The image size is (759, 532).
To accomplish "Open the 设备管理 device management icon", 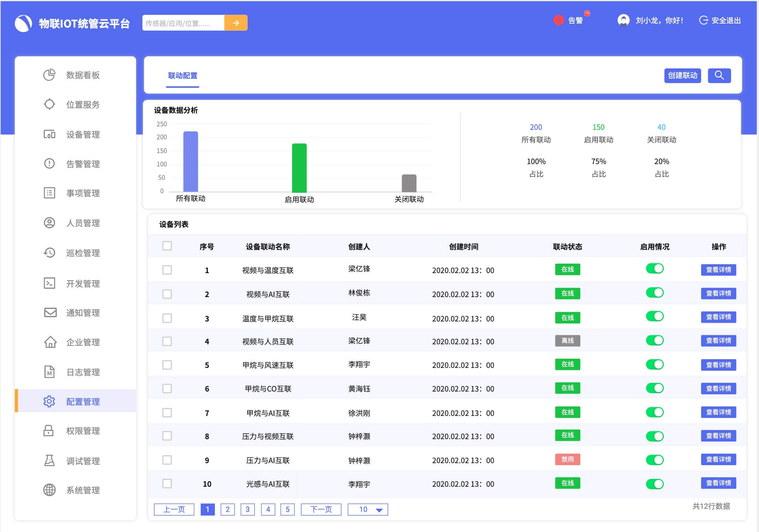I will point(49,134).
